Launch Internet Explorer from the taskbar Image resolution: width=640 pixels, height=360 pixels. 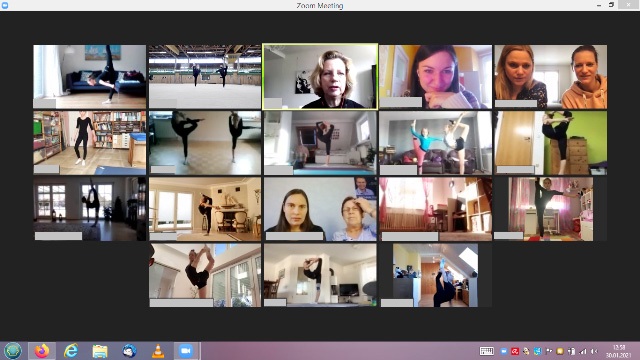pos(71,351)
